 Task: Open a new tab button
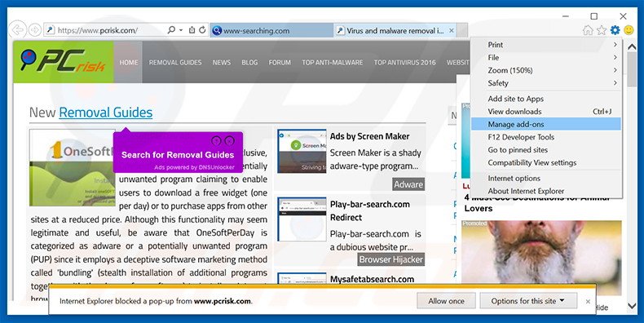462,30
